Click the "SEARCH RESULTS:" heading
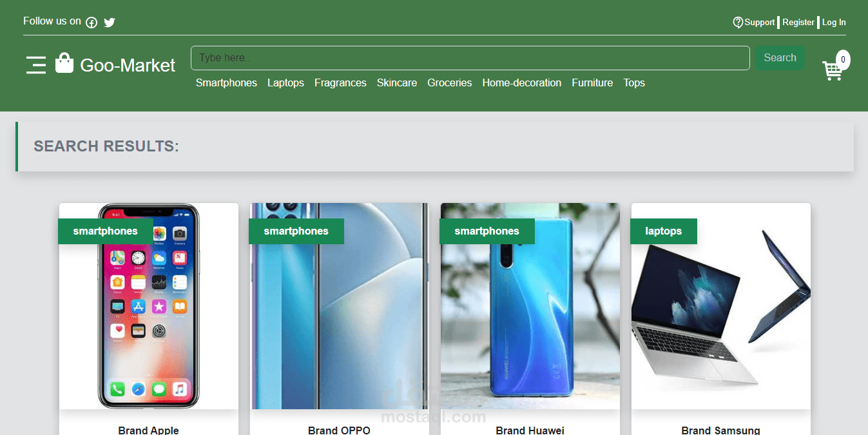Screen dimensions: 868x435 [106, 146]
